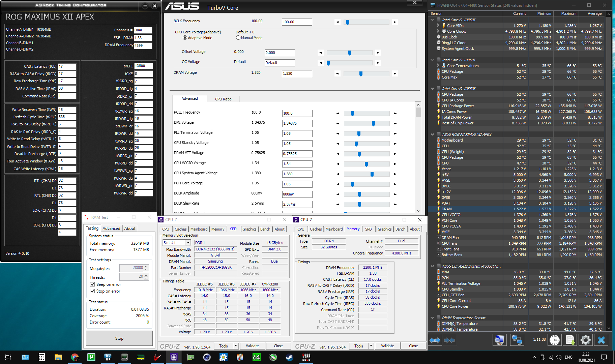Open HWiNFO networked computers icon
The height and width of the screenshot is (364, 615).
point(517,340)
